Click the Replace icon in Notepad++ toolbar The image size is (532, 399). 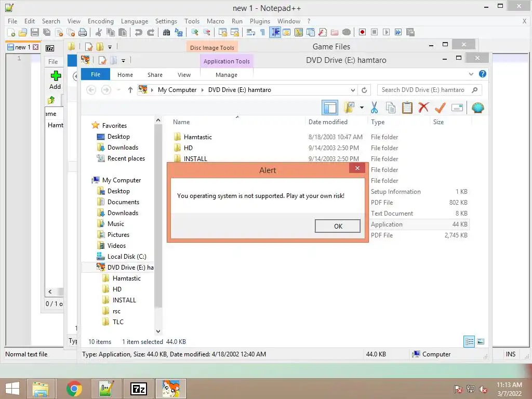[x=179, y=32]
